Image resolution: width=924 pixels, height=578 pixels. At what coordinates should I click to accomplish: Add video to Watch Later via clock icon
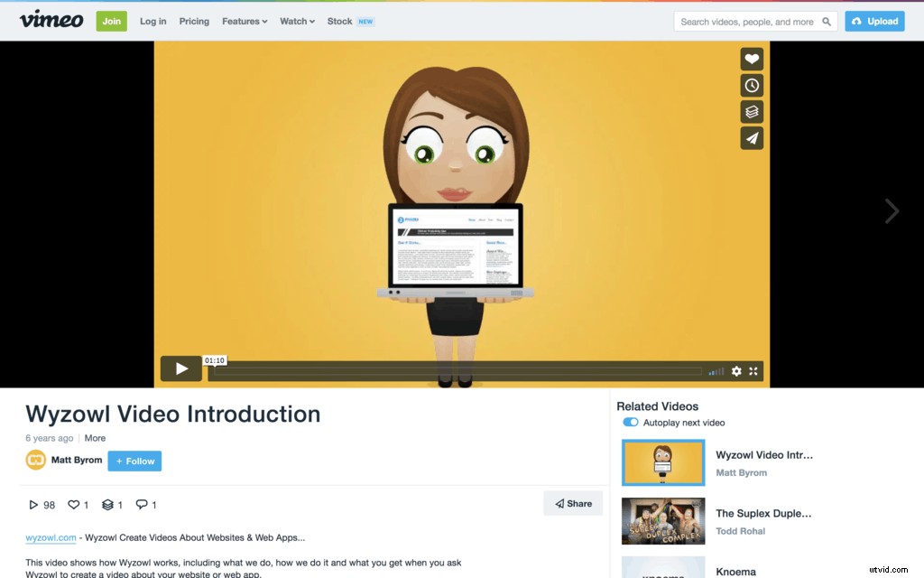(x=752, y=85)
